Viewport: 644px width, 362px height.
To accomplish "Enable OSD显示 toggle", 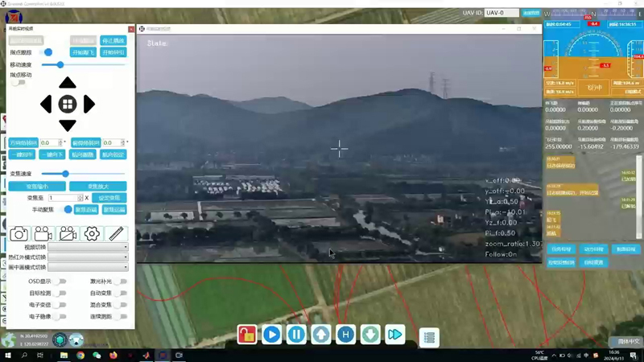I will click(61, 282).
